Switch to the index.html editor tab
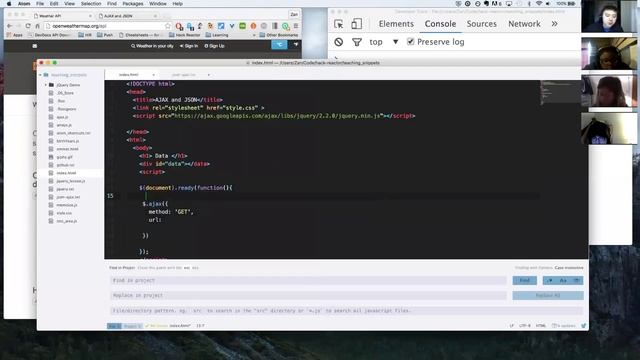The height and width of the screenshot is (360, 640). (129, 75)
